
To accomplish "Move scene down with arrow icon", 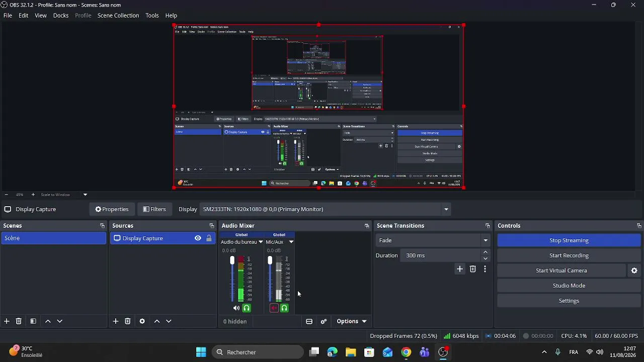I will pyautogui.click(x=59, y=321).
